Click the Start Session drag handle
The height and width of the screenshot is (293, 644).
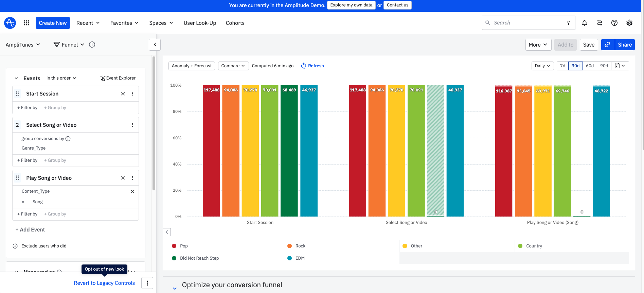[17, 93]
